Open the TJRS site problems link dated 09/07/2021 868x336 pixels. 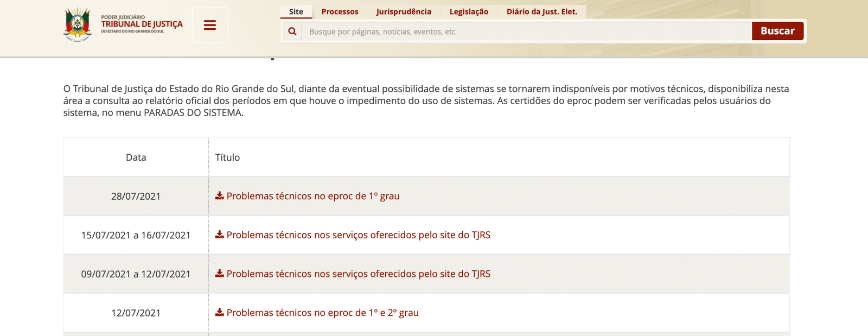358,274
